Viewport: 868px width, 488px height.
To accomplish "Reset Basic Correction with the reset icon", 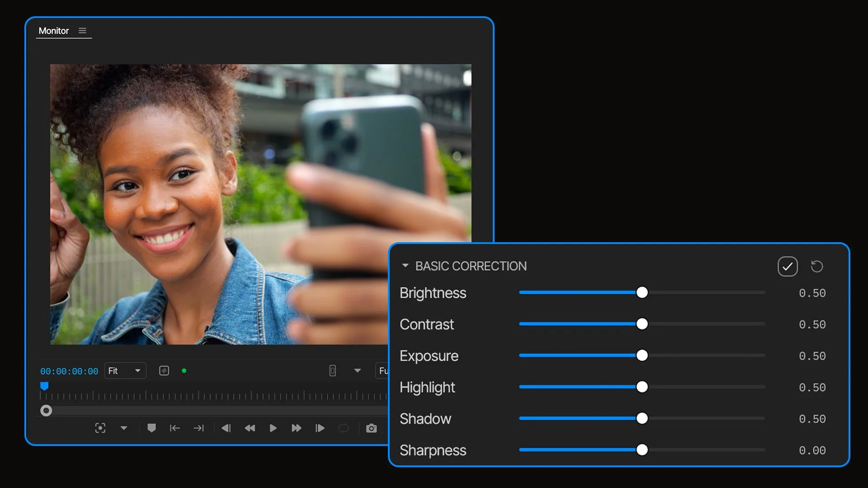I will [x=817, y=266].
